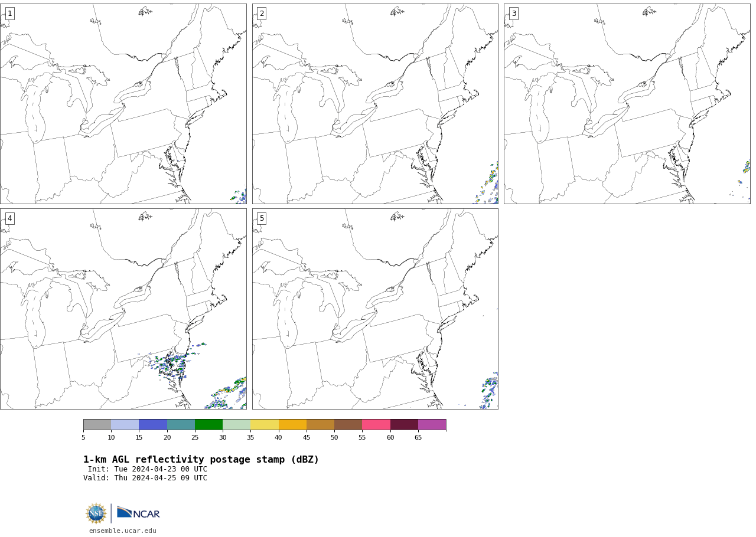The width and height of the screenshot is (756, 537).
Task: Click the NSF logo icon
Action: (x=96, y=513)
